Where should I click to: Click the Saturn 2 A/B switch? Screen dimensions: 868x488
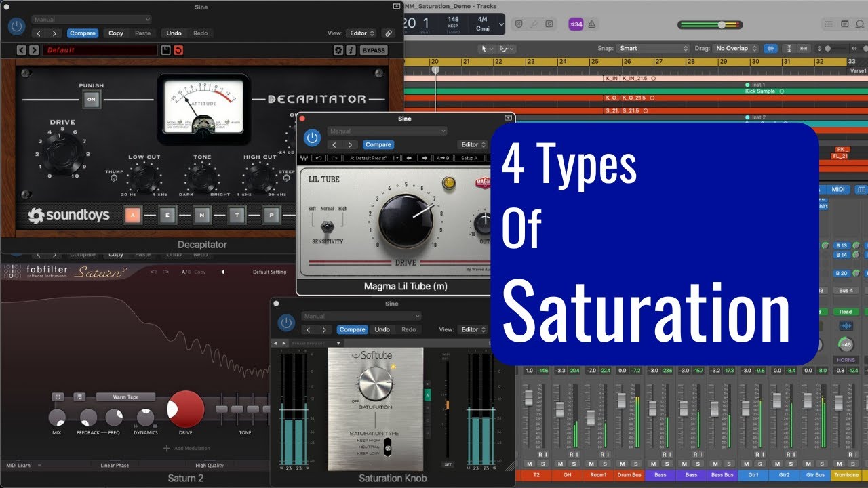click(184, 272)
